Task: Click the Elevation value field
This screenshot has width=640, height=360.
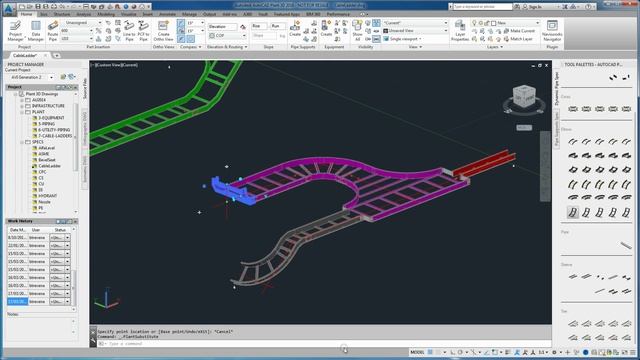Action: click(222, 27)
